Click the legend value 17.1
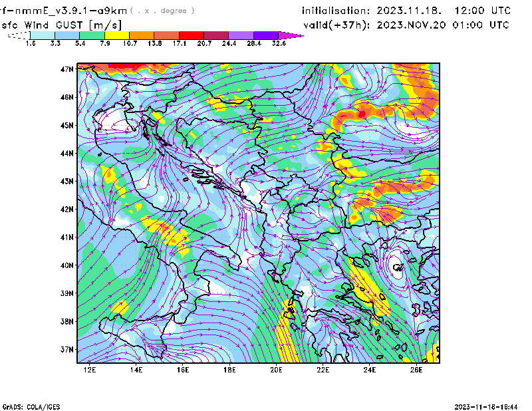 click(x=180, y=43)
